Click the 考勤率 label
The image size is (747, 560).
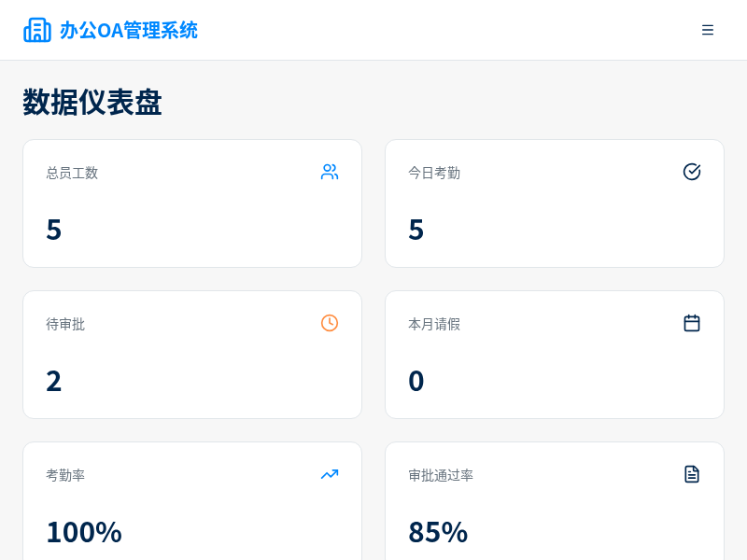[65, 475]
